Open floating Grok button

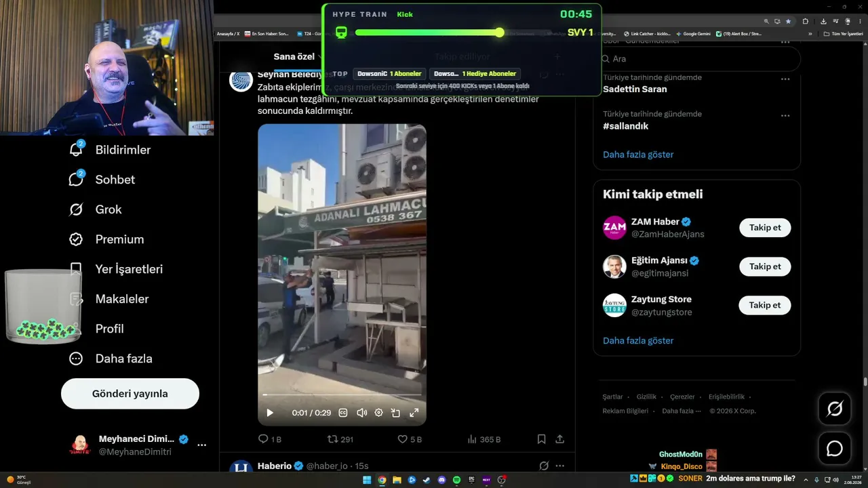(834, 409)
